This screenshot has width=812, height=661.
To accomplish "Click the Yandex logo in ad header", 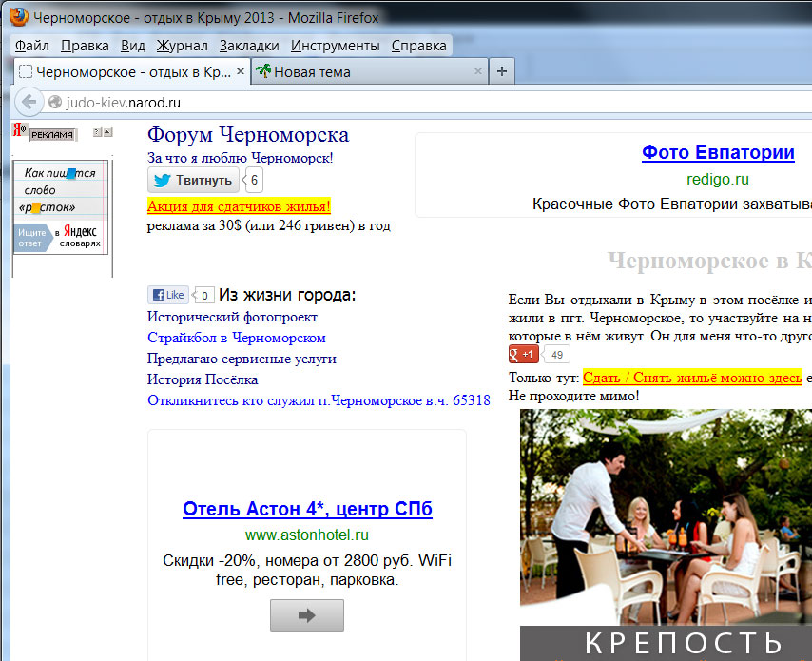I will pyautogui.click(x=18, y=131).
